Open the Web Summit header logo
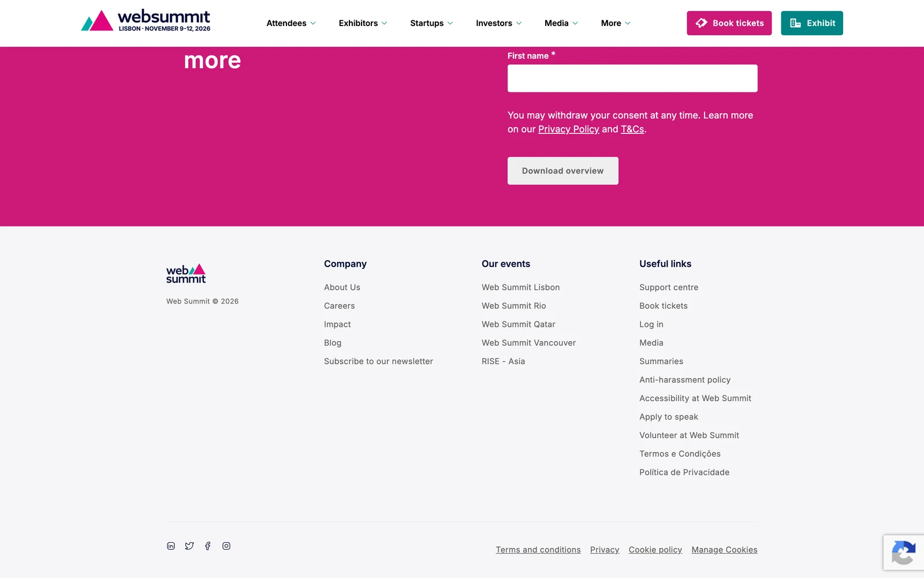Image resolution: width=924 pixels, height=578 pixels. (146, 21)
